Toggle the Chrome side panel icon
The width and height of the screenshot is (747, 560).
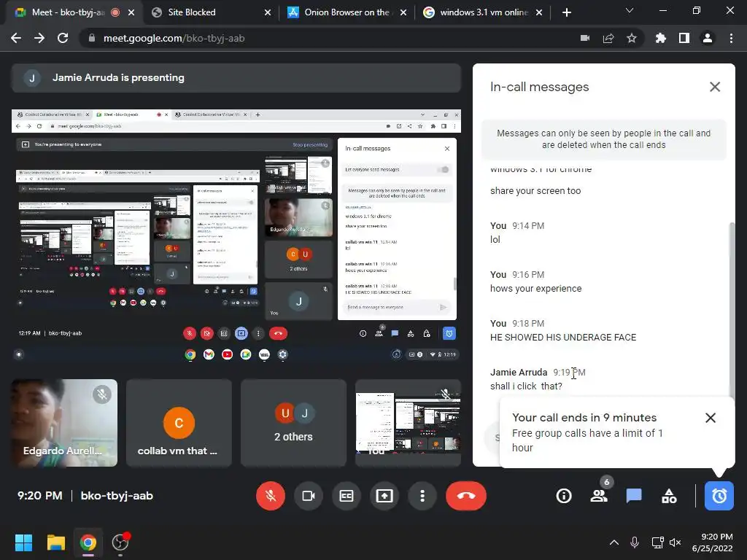pos(684,38)
